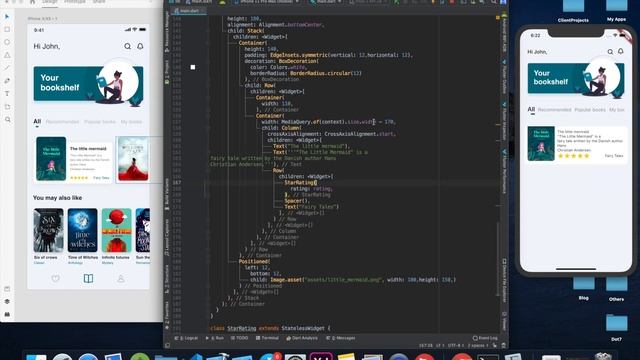Viewport: 640px width, 360px height.
Task: Click profile icon in XD mockup bottom bar
Action: click(x=121, y=279)
